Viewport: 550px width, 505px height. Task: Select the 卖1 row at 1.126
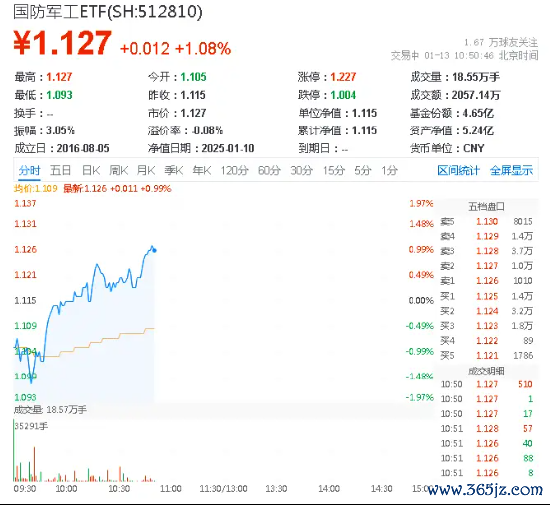[487, 281]
